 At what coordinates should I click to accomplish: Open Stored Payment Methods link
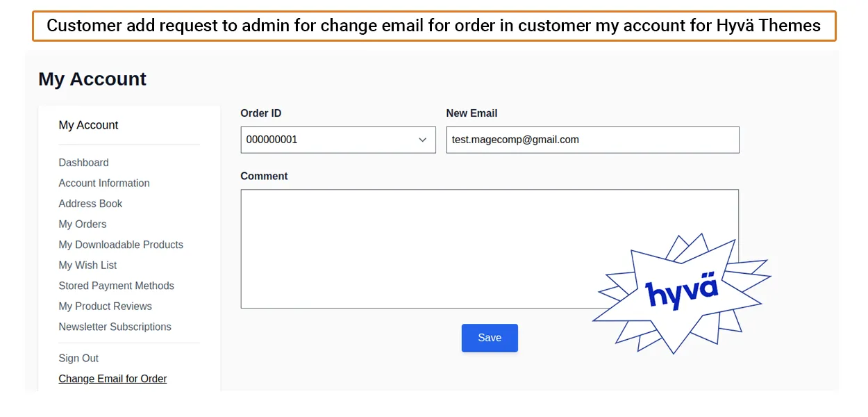(x=116, y=286)
